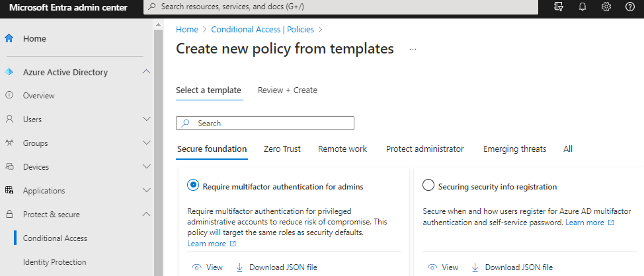Click the template Search input field
The width and height of the screenshot is (644, 276).
click(272, 123)
